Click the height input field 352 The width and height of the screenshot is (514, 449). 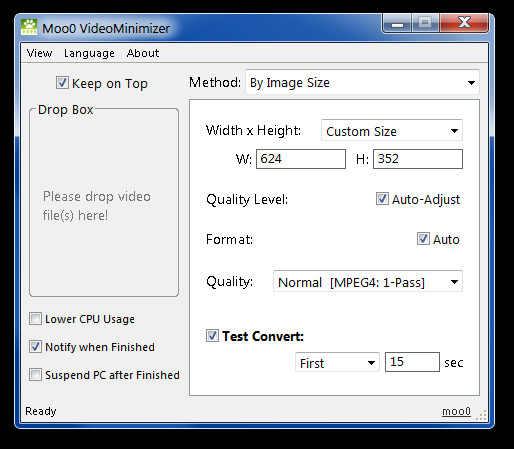coord(418,159)
